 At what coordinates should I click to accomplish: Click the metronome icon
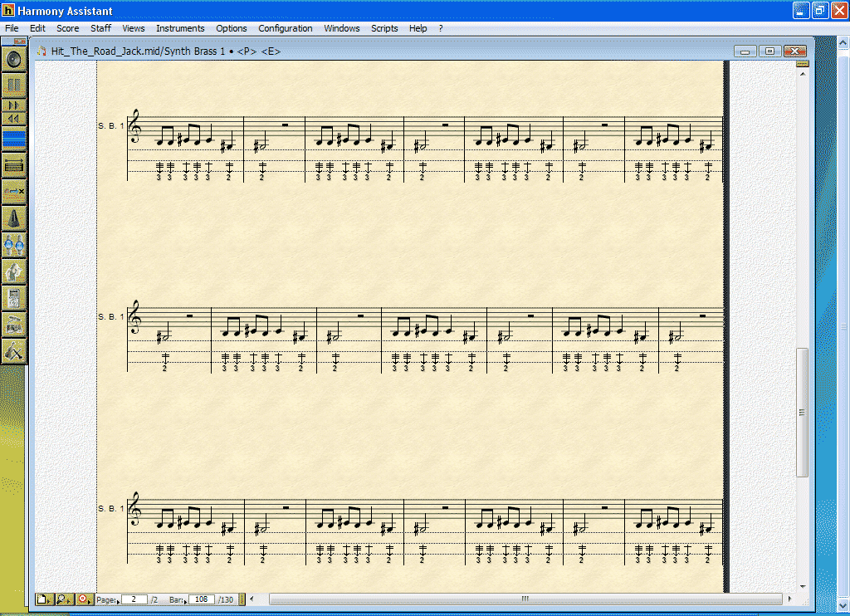click(14, 218)
